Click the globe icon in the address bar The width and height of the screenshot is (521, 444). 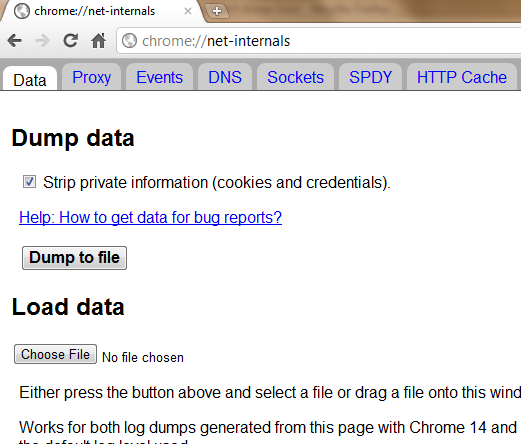[x=129, y=41]
